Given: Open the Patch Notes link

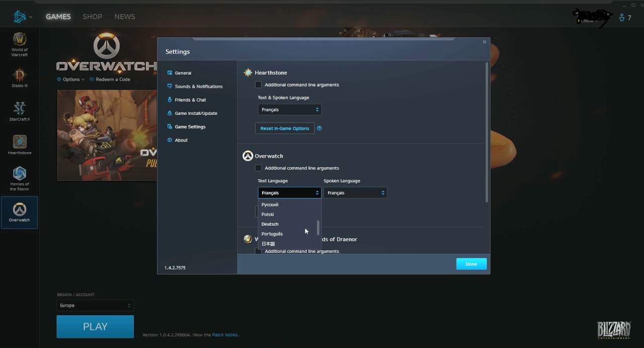Looking at the screenshot, I should point(225,335).
